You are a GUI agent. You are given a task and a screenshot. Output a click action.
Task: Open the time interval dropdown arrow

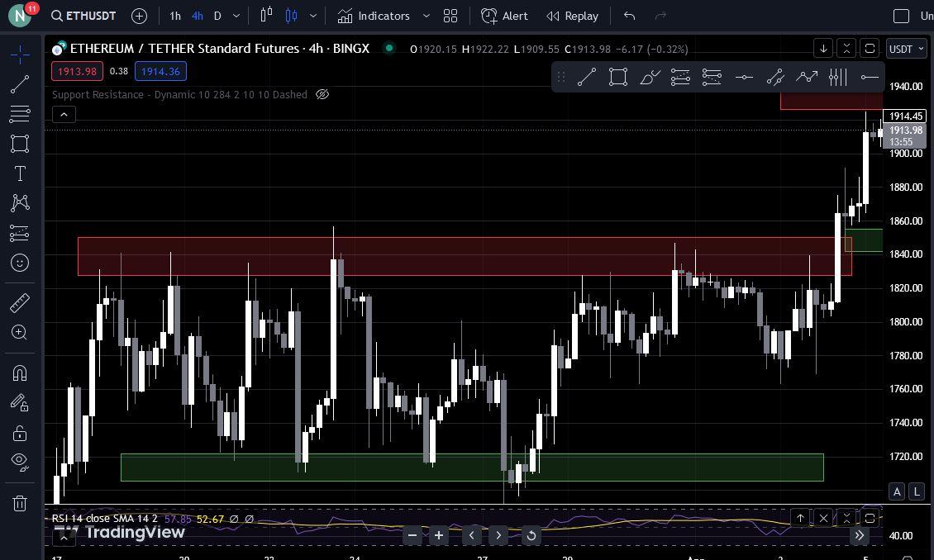click(x=236, y=16)
